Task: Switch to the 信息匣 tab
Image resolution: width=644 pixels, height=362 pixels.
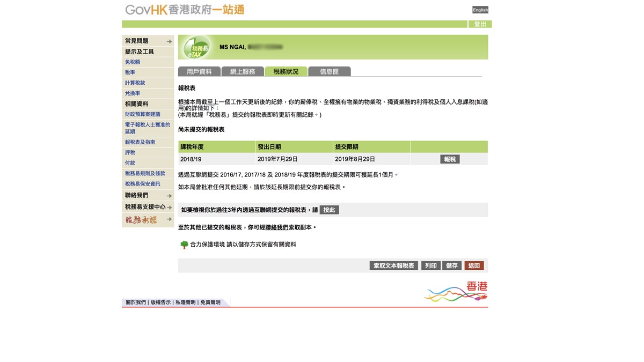Action: point(330,71)
